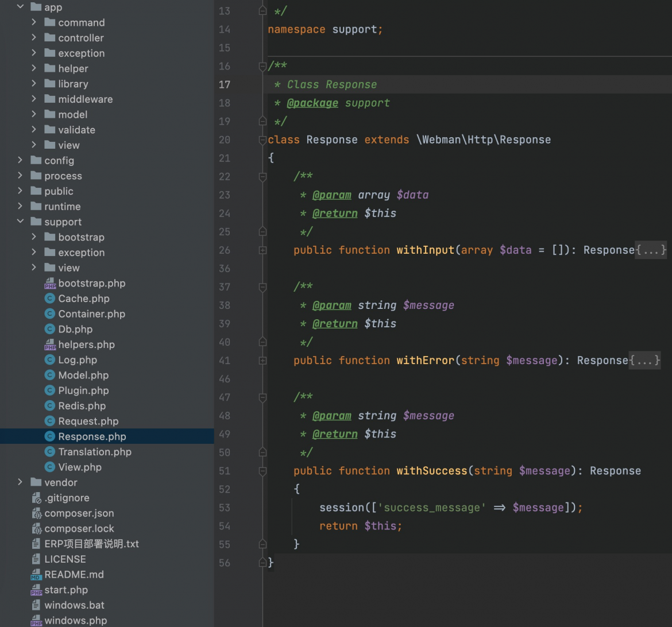This screenshot has height=627, width=672.
Task: Click the helper folder icon
Action: tap(50, 68)
